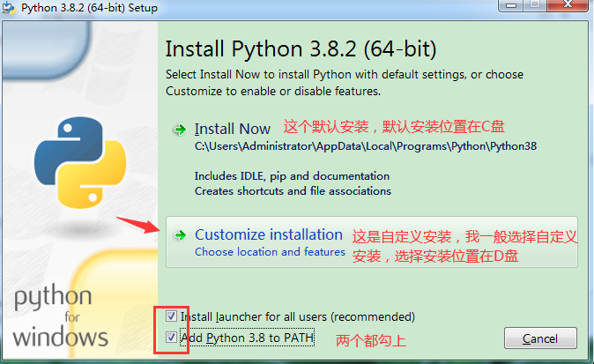Click the Install Python 3.8.2 (64-bit) heading

[x=301, y=49]
